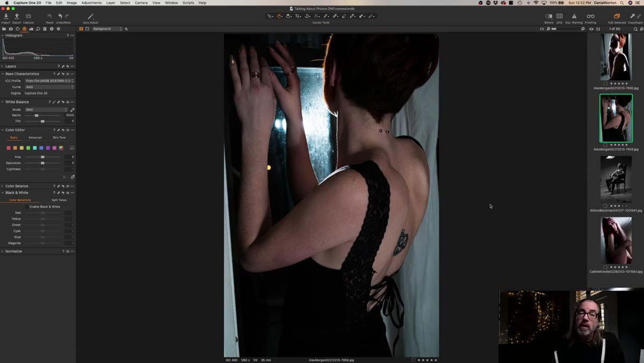
Task: Select the AllisonBlackman chair portrait thumbnail
Action: click(616, 179)
